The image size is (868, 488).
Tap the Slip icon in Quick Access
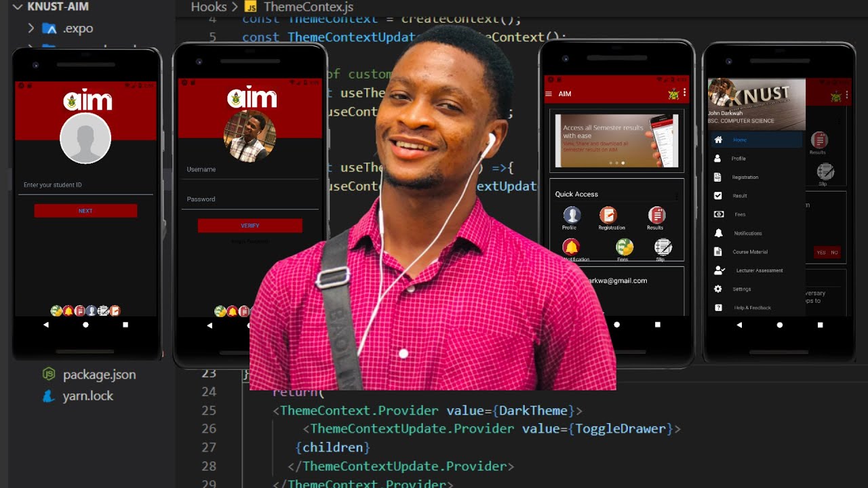click(x=663, y=247)
